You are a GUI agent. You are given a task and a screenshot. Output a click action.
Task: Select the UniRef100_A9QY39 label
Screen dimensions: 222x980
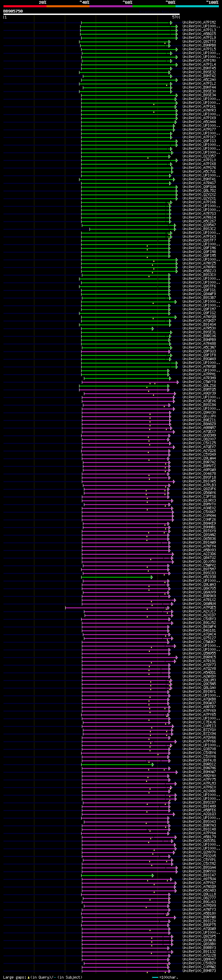tap(199, 394)
